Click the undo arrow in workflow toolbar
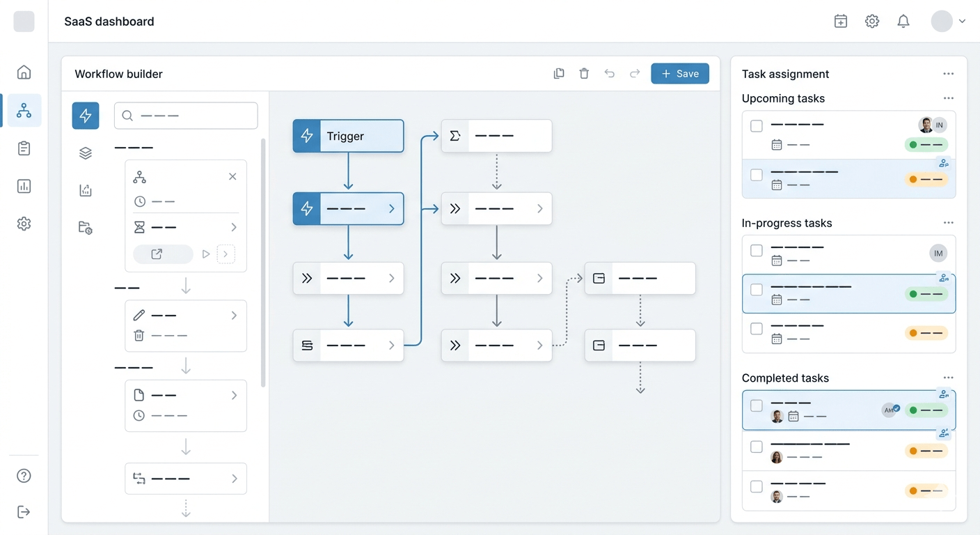This screenshot has height=535, width=980. tap(610, 74)
